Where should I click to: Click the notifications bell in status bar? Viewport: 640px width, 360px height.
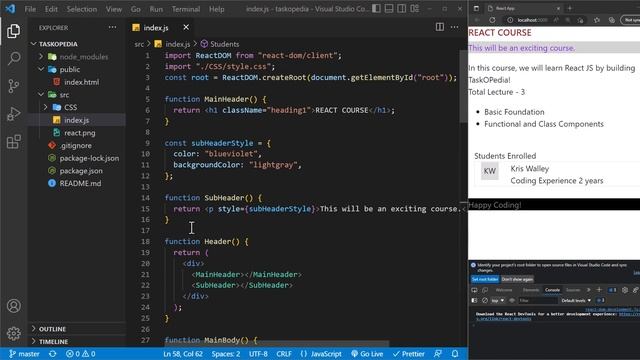click(x=455, y=354)
